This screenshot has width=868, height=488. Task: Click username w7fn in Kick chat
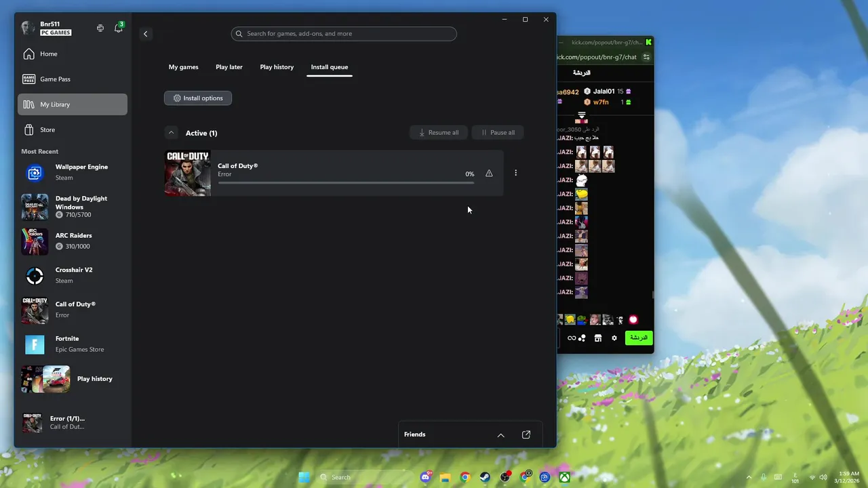pyautogui.click(x=601, y=102)
